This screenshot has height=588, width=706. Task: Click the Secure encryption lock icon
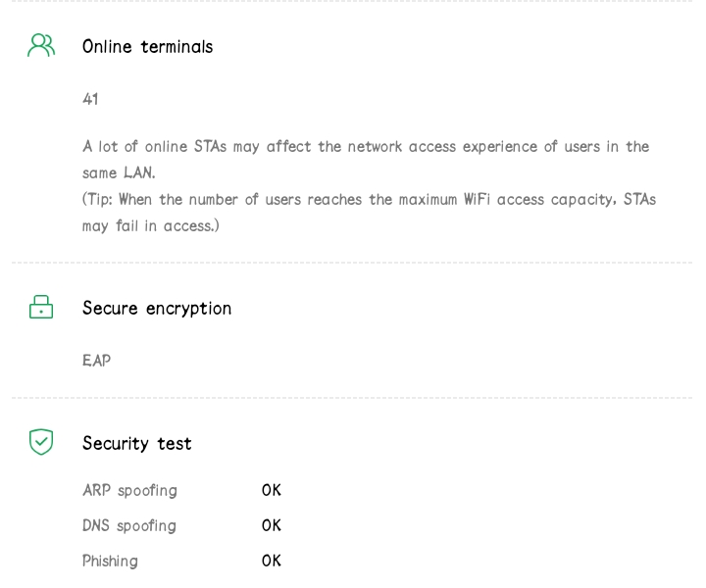click(41, 308)
